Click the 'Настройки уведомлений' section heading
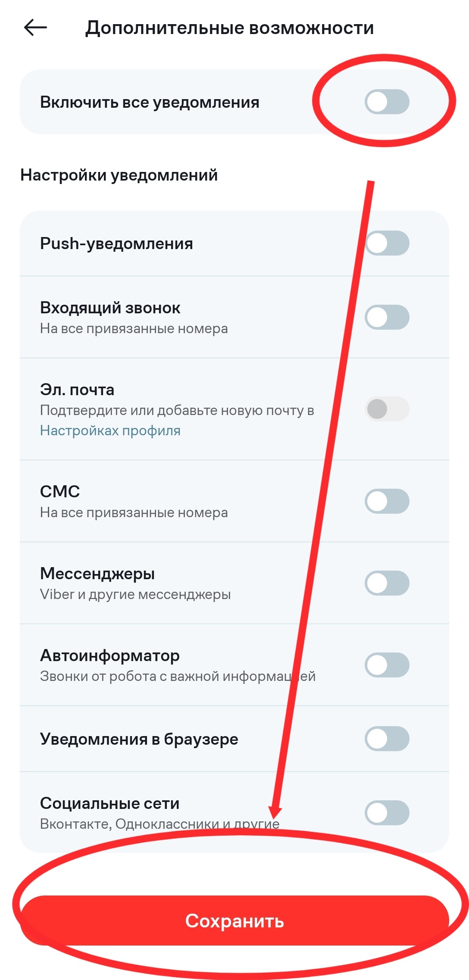 (119, 175)
